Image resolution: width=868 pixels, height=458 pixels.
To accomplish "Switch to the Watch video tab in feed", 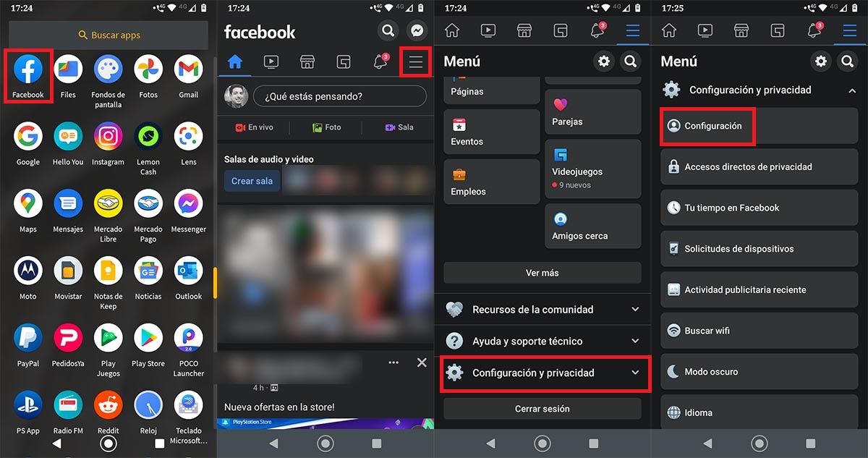I will tap(271, 62).
